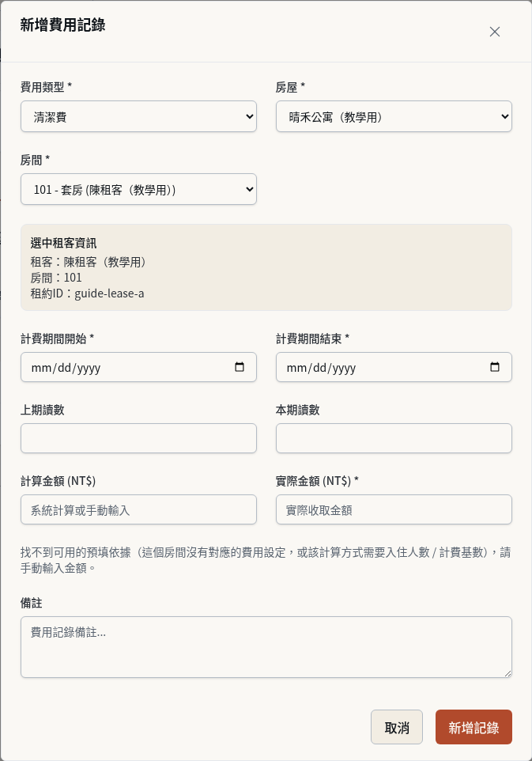Click the 新增費用記錄 dialog title
This screenshot has width=532, height=761.
tap(63, 25)
